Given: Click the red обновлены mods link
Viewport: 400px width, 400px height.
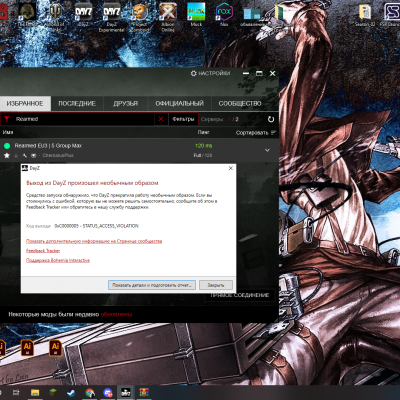Looking at the screenshot, I should [116, 314].
